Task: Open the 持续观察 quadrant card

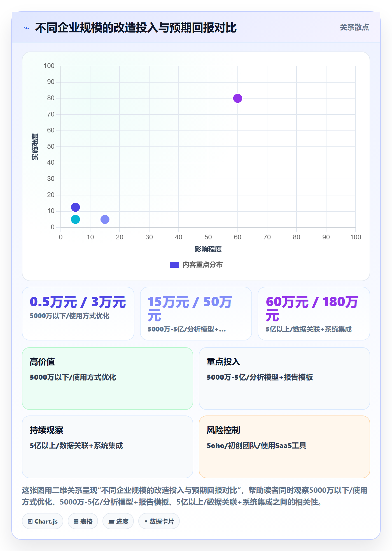Action: point(108,447)
